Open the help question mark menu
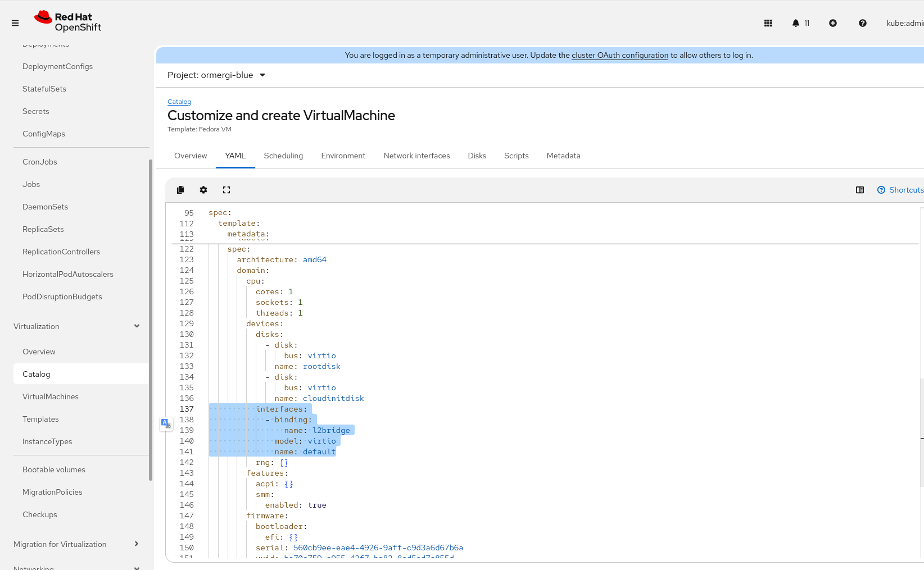Viewport: 924px width, 570px height. coord(863,23)
